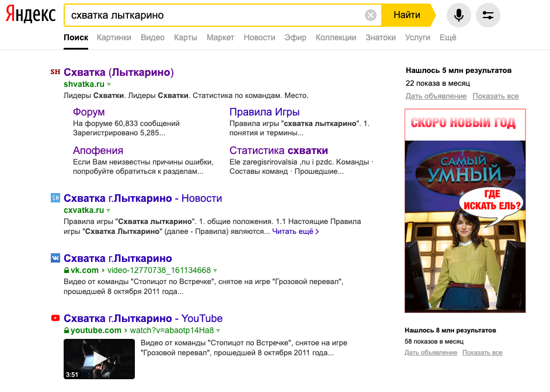Viewport: 550px width, 392px height.
Task: Open the watch?v=abaotp14Ha8 path link
Action: click(172, 330)
